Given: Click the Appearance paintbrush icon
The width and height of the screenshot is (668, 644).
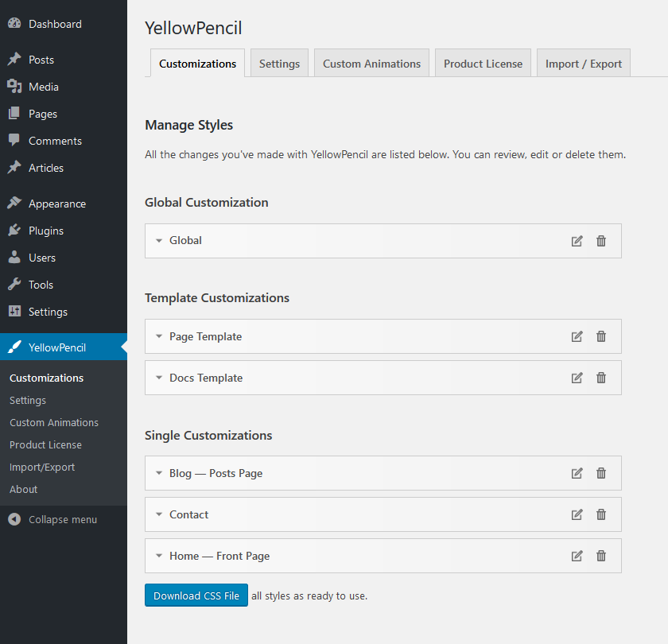Looking at the screenshot, I should point(14,204).
